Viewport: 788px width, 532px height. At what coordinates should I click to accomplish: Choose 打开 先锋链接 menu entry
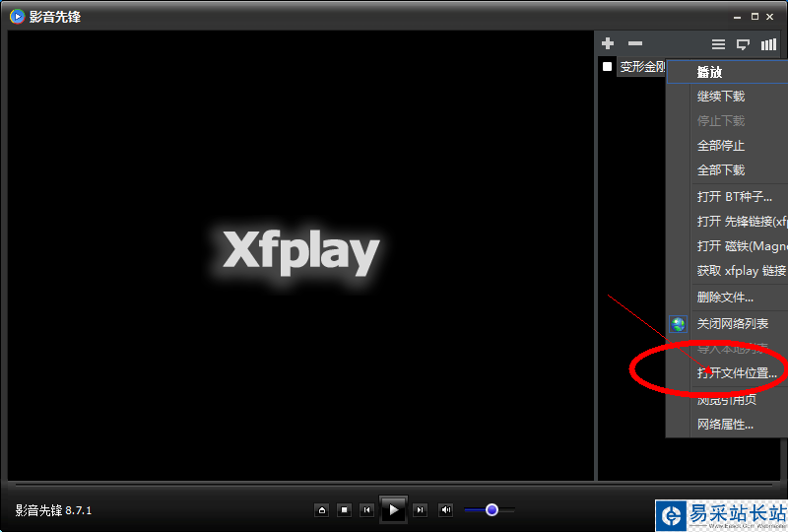click(727, 222)
